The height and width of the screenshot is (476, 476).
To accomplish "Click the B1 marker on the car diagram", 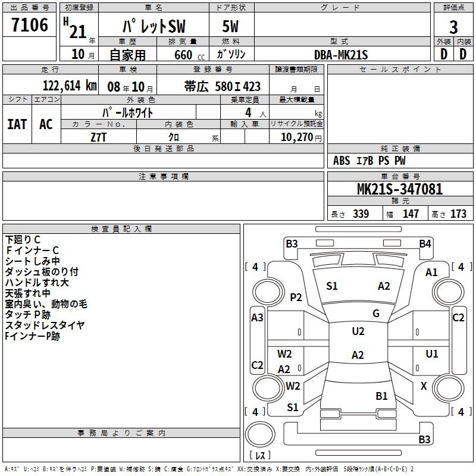I will [381, 396].
